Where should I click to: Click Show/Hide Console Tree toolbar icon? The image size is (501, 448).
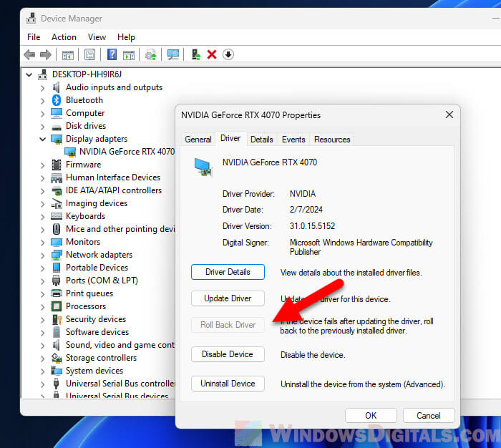pyautogui.click(x=68, y=55)
